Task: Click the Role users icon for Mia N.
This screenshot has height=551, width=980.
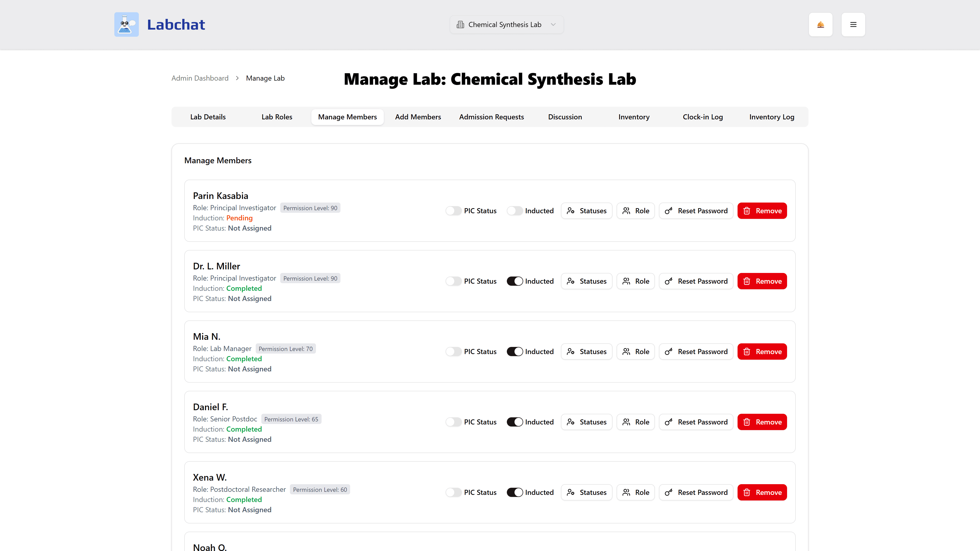Action: (x=626, y=351)
